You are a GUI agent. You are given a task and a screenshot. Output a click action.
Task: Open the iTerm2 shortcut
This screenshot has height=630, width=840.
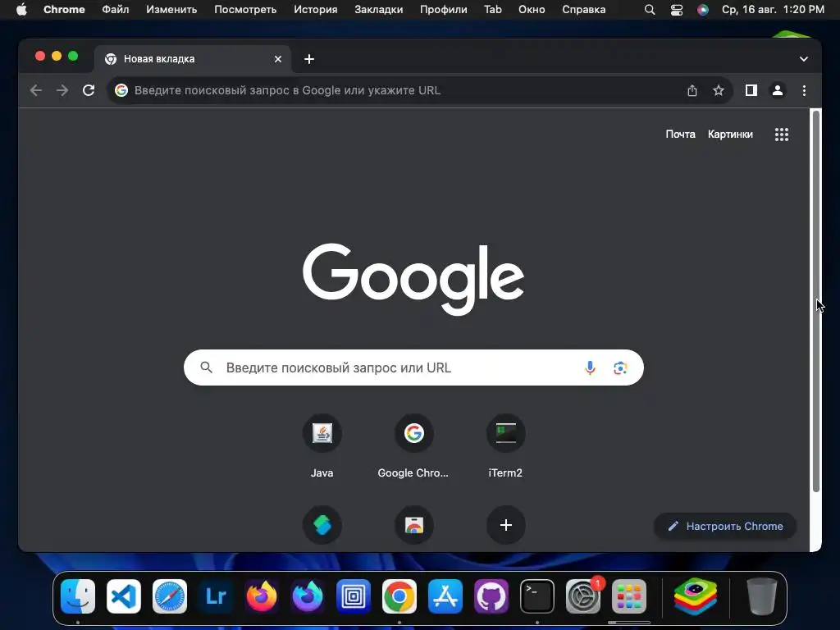tap(505, 445)
